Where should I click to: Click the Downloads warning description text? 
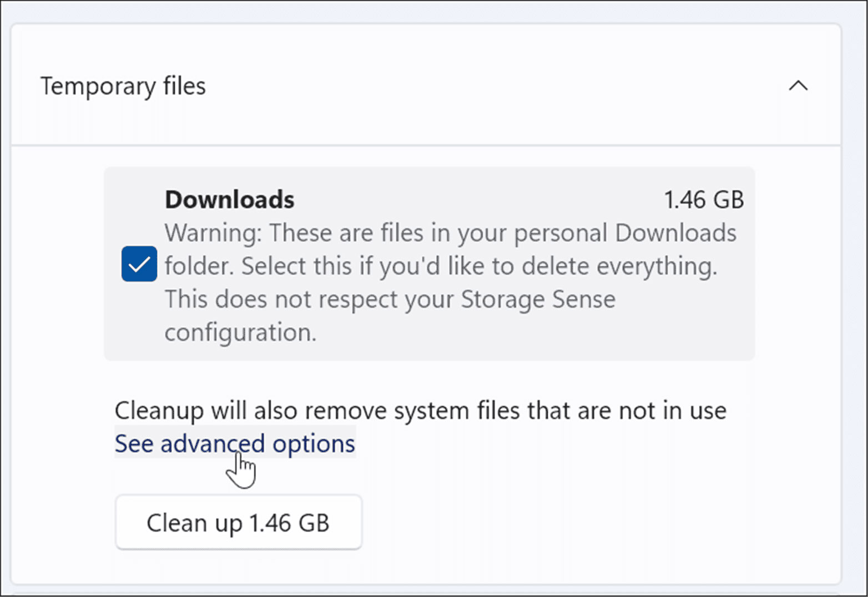click(x=451, y=282)
